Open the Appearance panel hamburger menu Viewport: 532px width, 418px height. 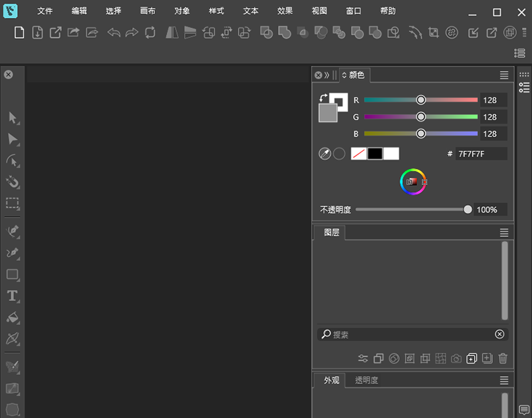(504, 380)
